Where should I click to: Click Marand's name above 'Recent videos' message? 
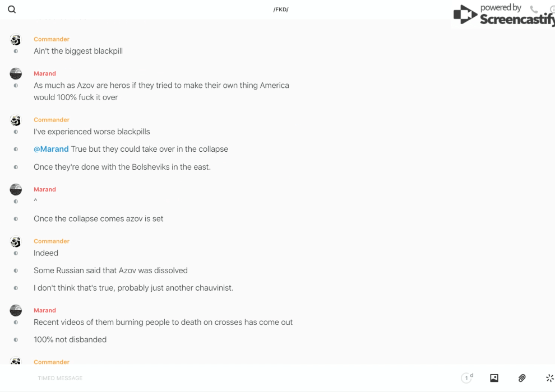(x=45, y=310)
